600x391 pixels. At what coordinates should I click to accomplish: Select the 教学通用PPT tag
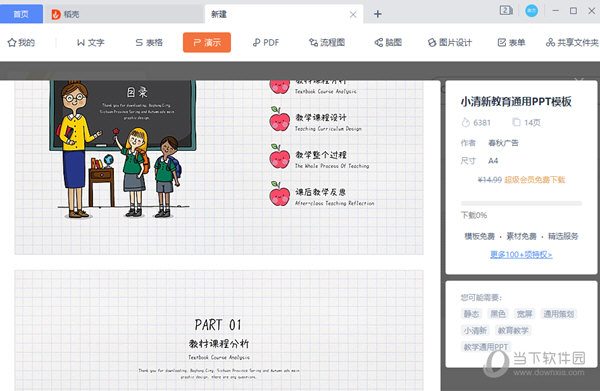[x=486, y=347]
